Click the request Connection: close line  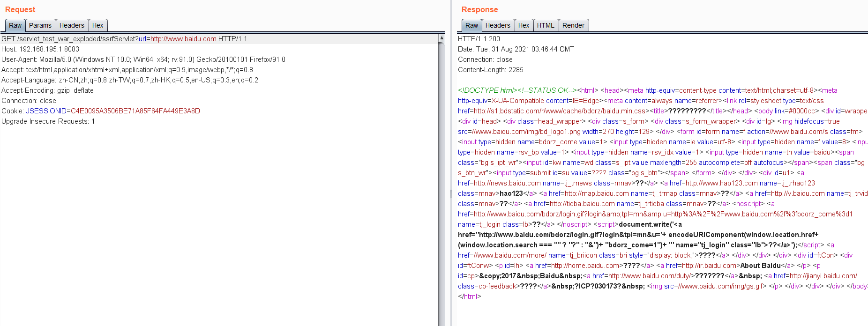29,101
